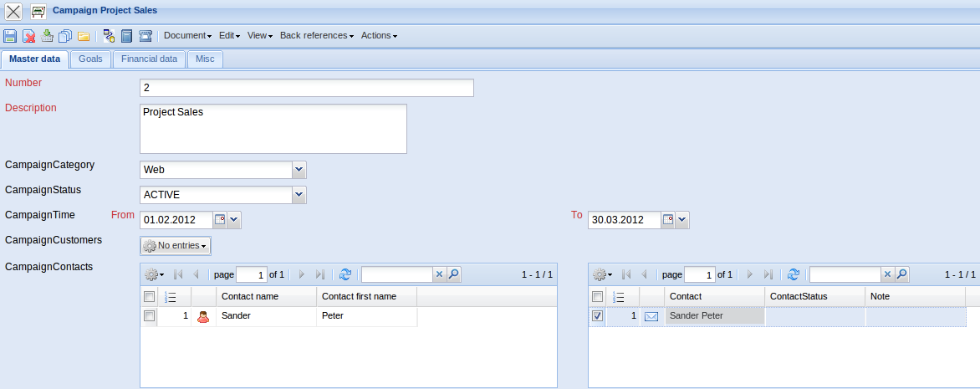Click into the Description text area
Viewport: 980px width, 389px height.
[273, 129]
